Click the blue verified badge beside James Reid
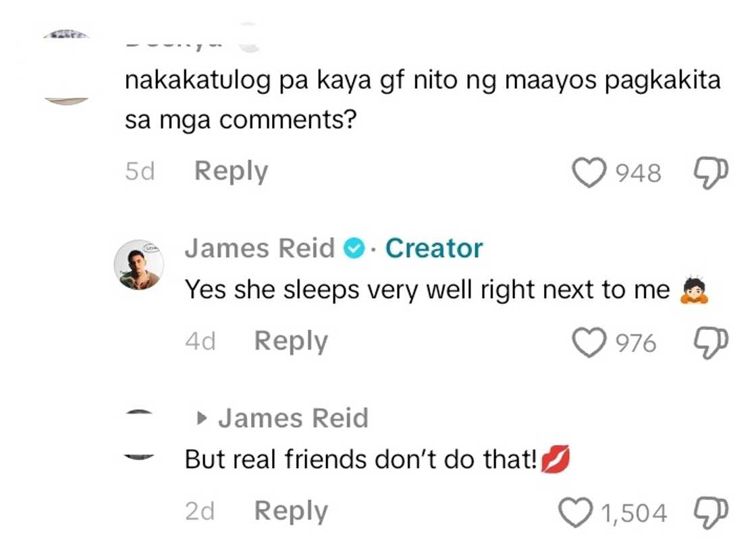This screenshot has height=554, width=756. pyautogui.click(x=352, y=249)
